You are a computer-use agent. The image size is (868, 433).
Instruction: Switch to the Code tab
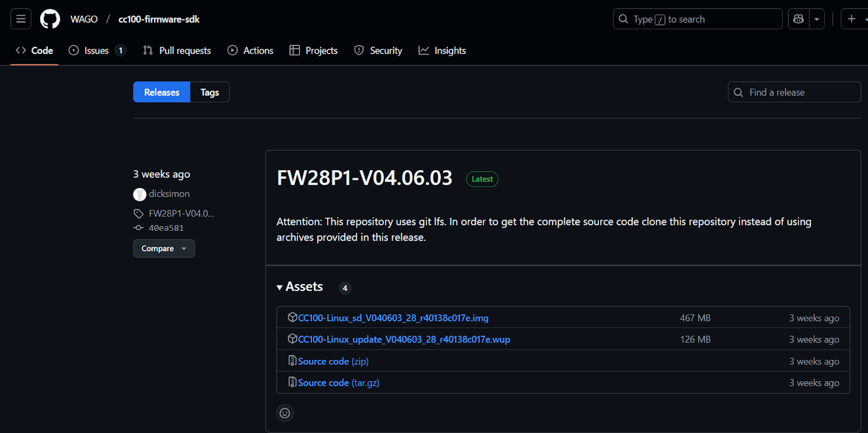[x=34, y=50]
